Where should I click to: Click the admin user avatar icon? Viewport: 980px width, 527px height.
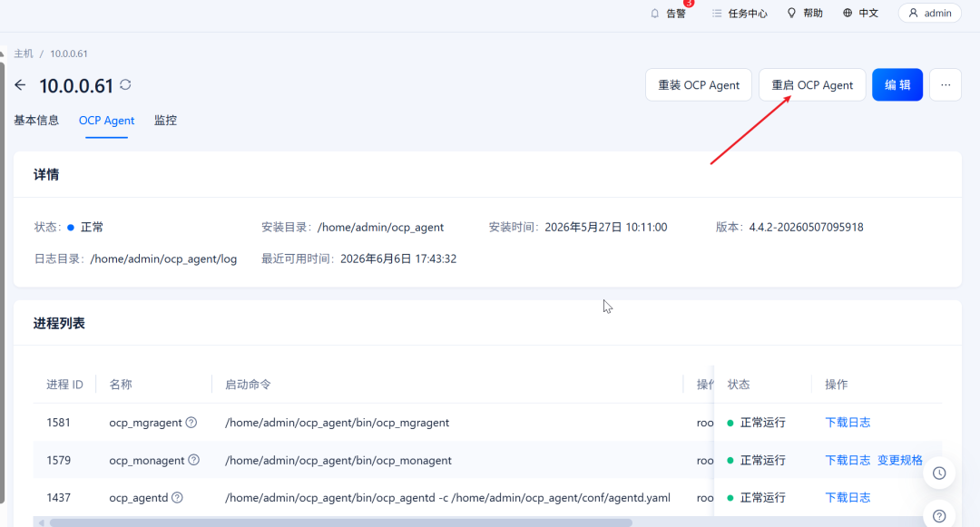point(913,13)
